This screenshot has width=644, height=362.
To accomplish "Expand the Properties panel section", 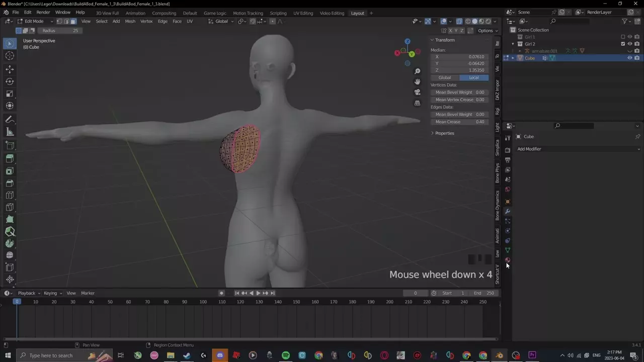I will [444, 133].
